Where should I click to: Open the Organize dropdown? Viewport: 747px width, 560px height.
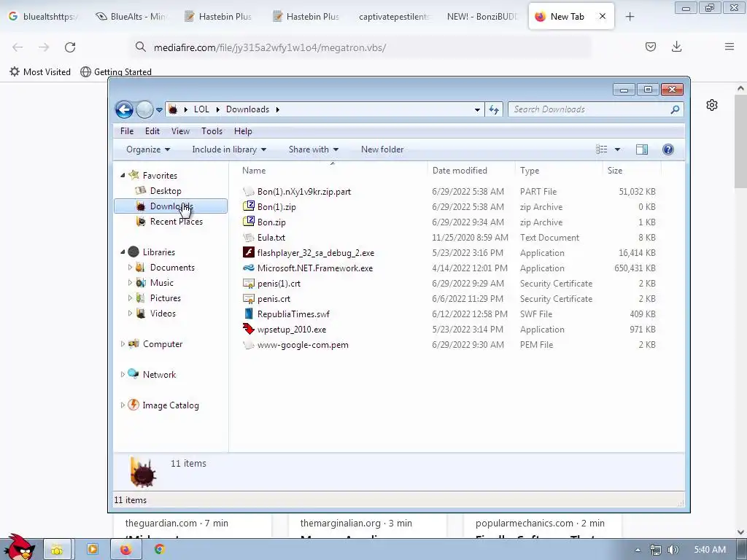[x=148, y=149]
